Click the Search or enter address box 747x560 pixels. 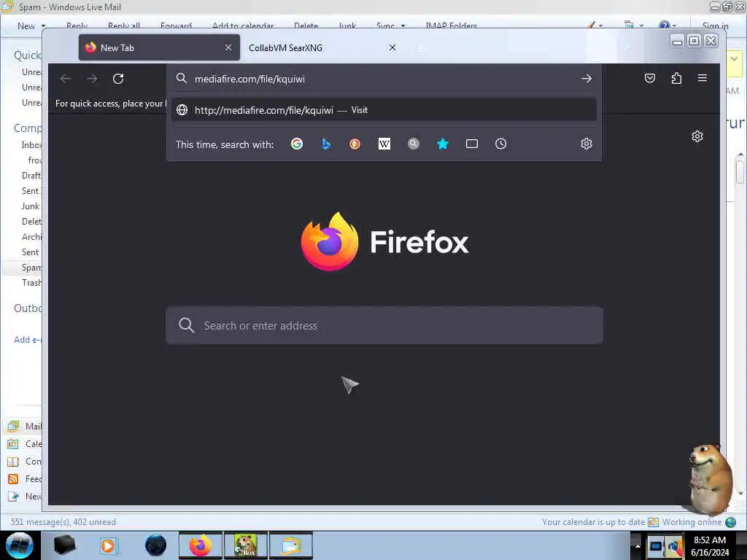pyautogui.click(x=384, y=326)
